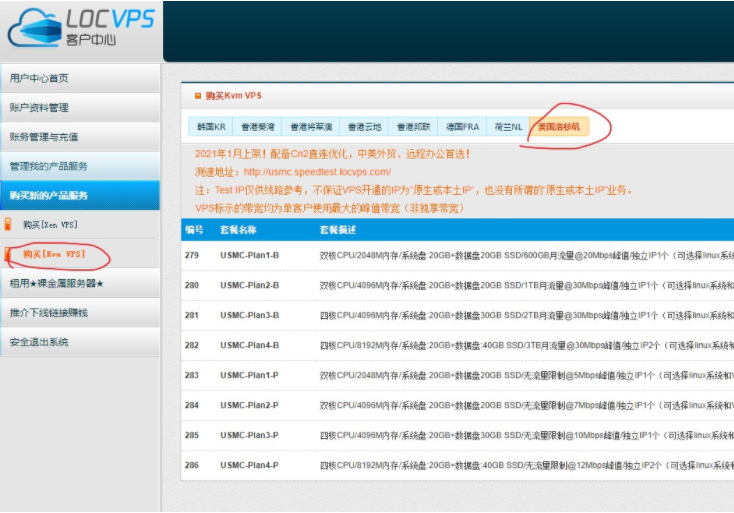The width and height of the screenshot is (734, 513).
Task: Click plan number 286
Action: (x=192, y=465)
